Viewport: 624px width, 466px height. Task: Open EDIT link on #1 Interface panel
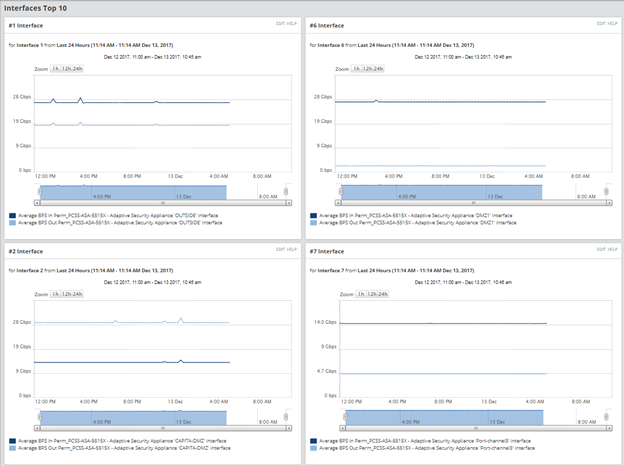pos(281,23)
